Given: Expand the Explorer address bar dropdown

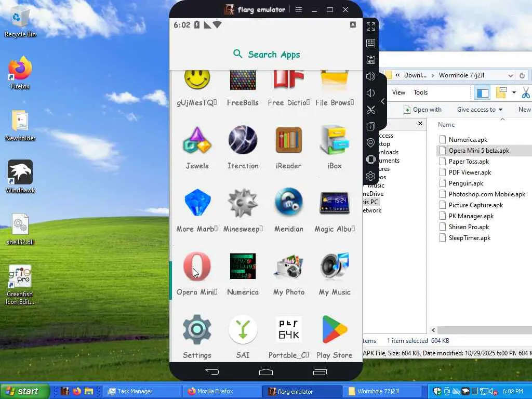Looking at the screenshot, I should pos(510,75).
